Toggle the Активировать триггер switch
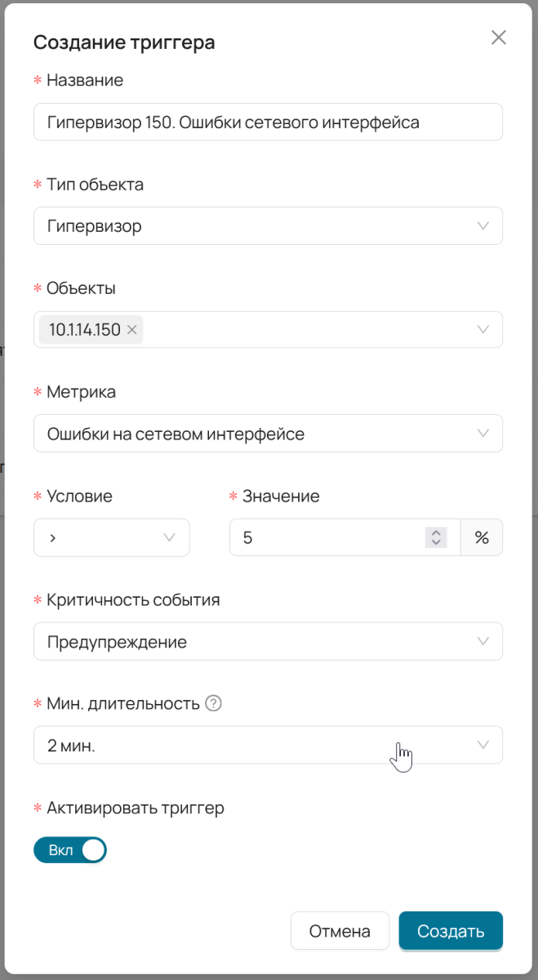Viewport: 538px width, 980px height. point(70,850)
